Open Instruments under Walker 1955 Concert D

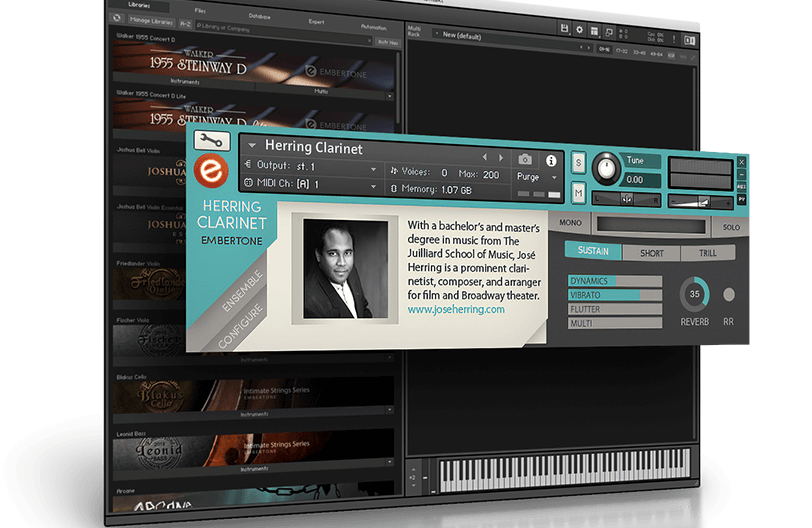(x=185, y=81)
